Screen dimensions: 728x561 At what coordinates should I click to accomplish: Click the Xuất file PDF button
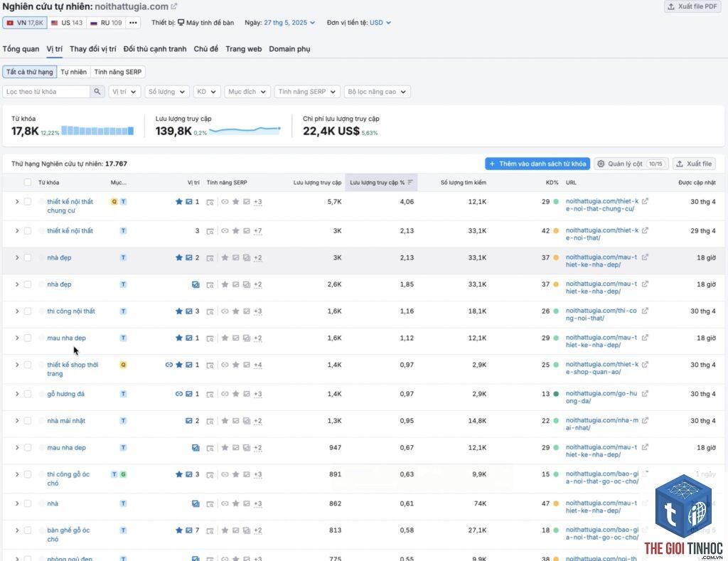tap(692, 6)
